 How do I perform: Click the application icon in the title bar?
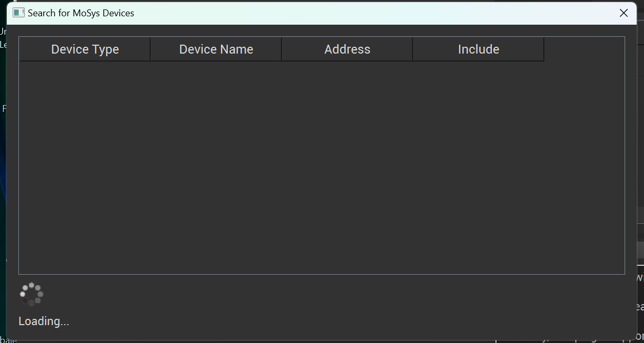[18, 13]
